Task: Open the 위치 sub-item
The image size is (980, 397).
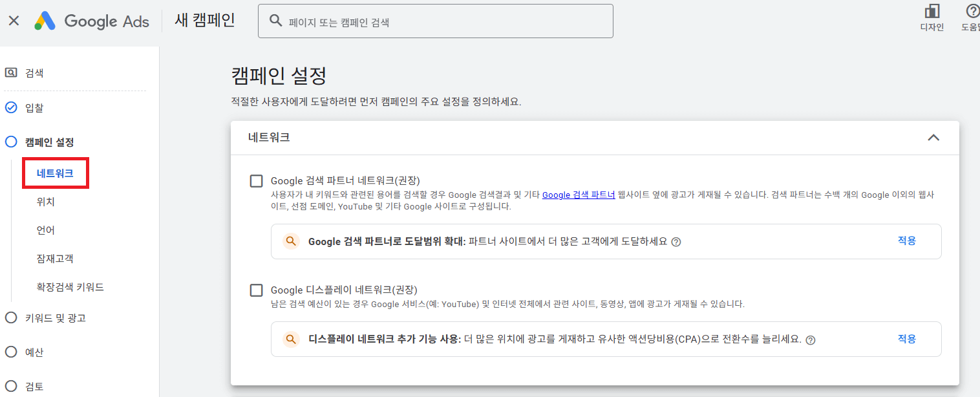Action: (46, 202)
